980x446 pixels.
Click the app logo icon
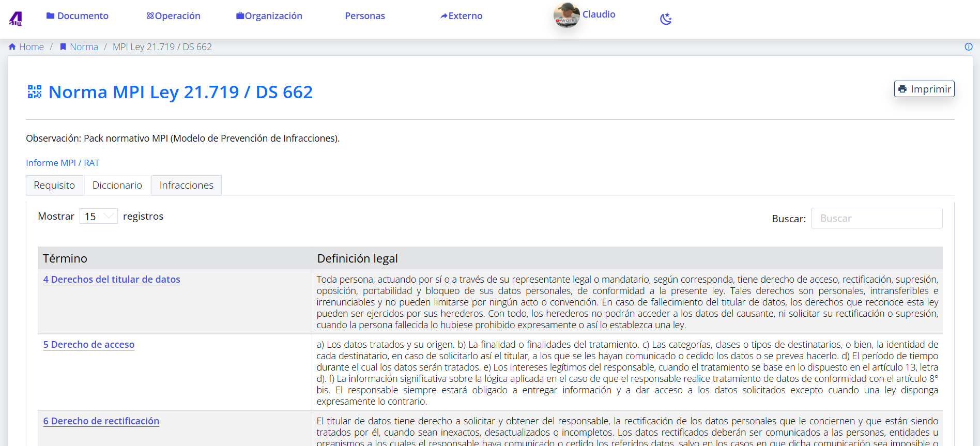16,19
